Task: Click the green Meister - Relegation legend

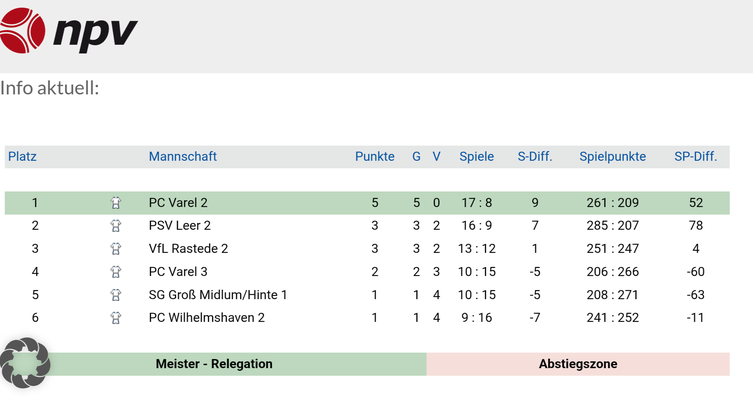Action: (x=214, y=364)
